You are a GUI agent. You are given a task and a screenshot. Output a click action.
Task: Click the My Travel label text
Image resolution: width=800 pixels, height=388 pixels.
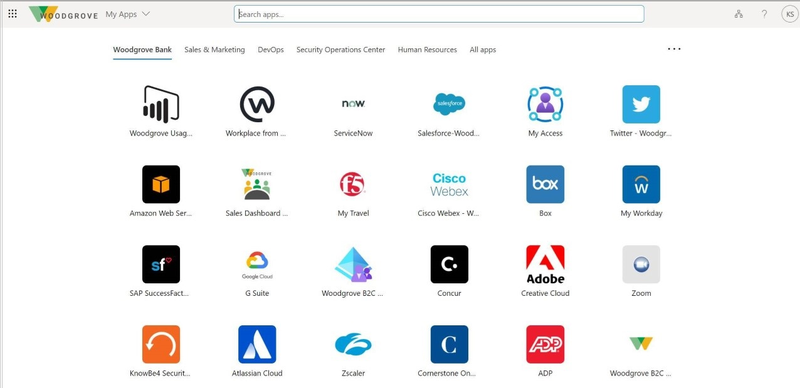pyautogui.click(x=353, y=213)
